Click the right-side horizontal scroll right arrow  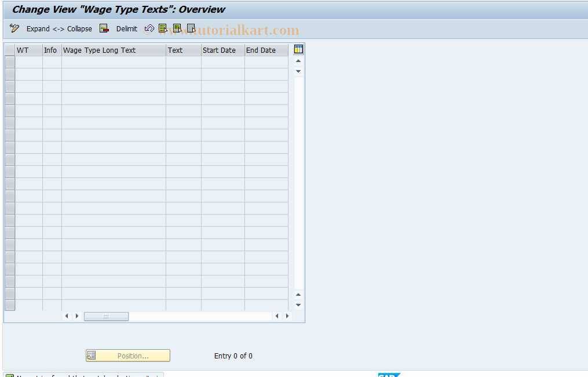coord(287,316)
